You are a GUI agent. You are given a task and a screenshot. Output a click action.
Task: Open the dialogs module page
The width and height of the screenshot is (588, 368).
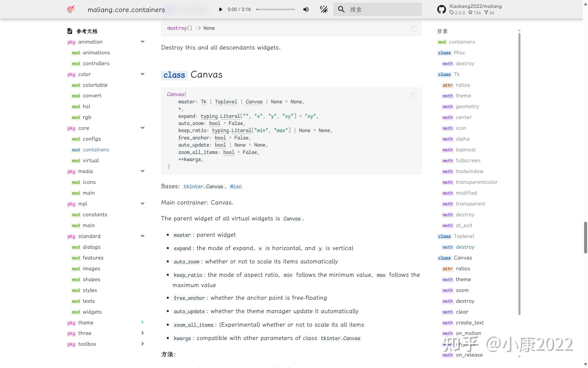[86, 247]
